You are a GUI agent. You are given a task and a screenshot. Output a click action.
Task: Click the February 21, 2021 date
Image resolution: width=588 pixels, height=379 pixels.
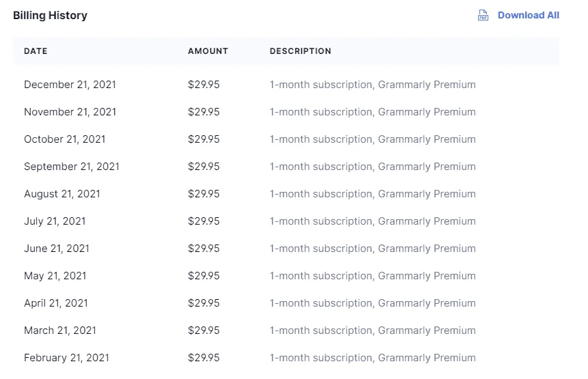(66, 358)
